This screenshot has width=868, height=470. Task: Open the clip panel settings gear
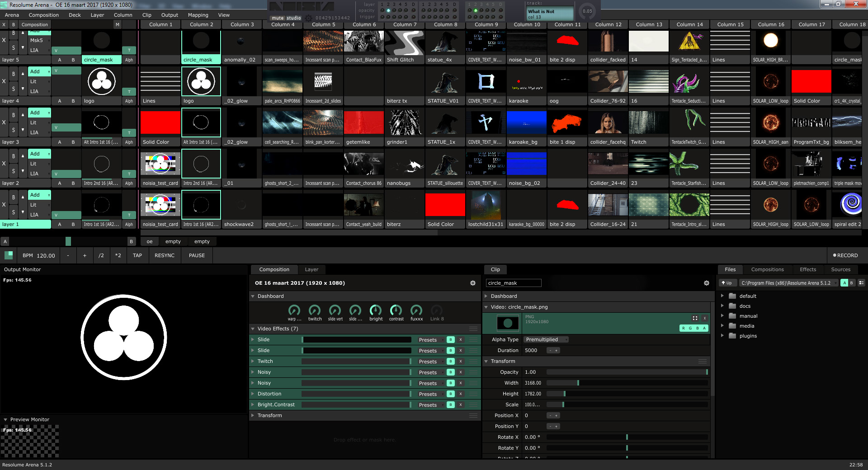[706, 283]
